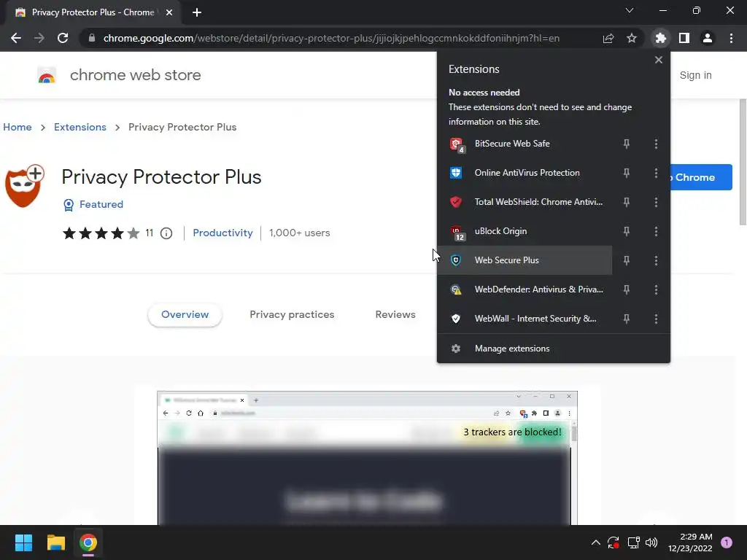Click the star rating

click(101, 233)
